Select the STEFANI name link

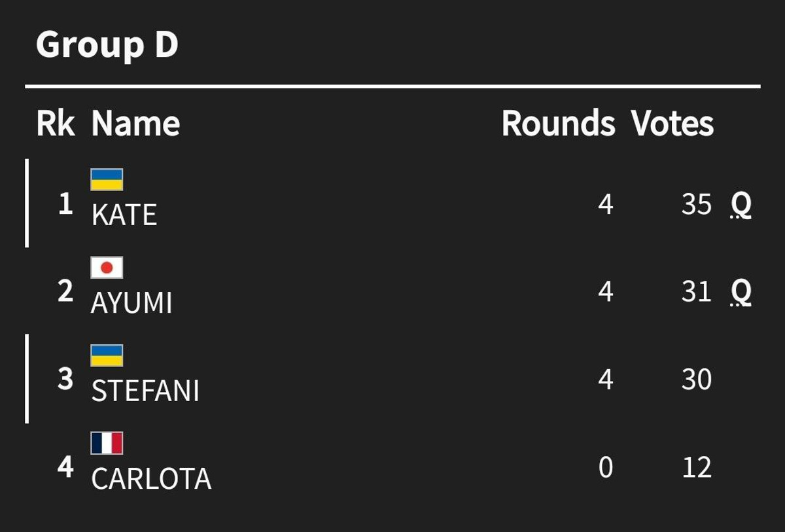pyautogui.click(x=145, y=391)
